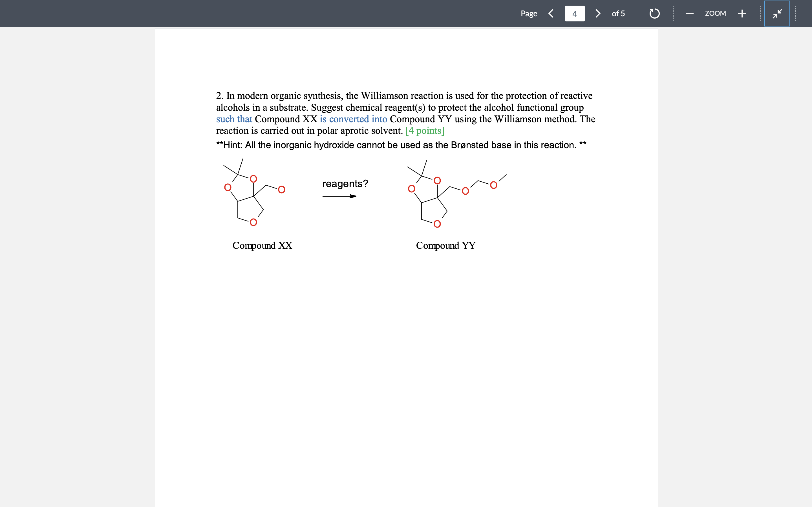Select the green '[4 points]' text
812x507 pixels.
pyautogui.click(x=425, y=131)
